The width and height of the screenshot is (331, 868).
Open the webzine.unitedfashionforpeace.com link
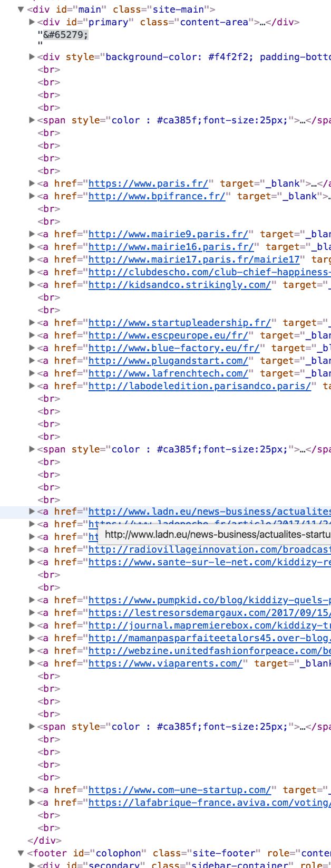(210, 651)
